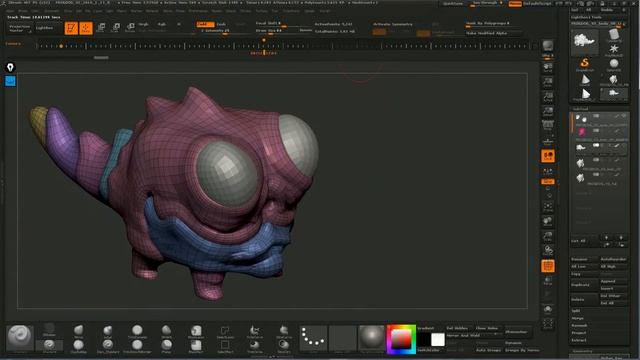Select the Move brush
Screen dimensions: 640x360
(x=78, y=331)
